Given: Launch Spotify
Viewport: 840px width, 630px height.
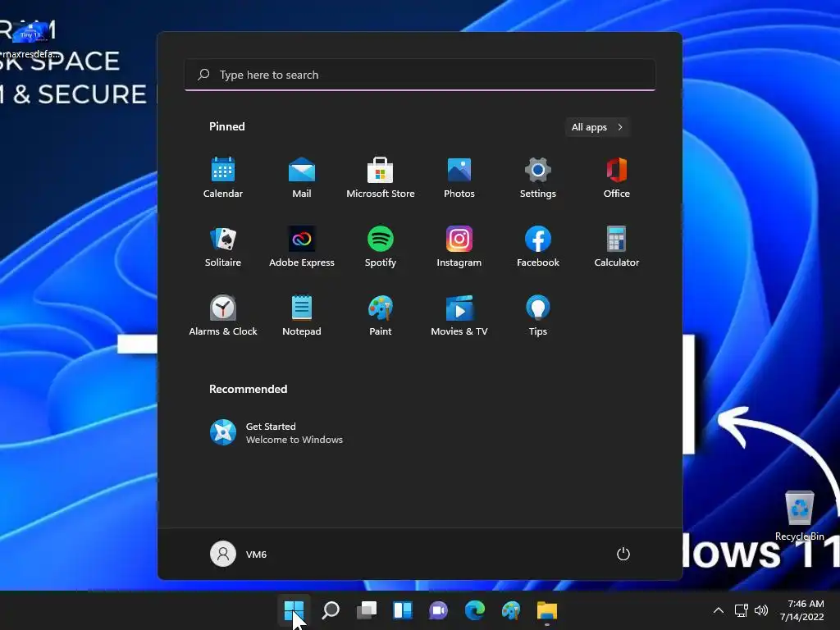Looking at the screenshot, I should point(381,247).
